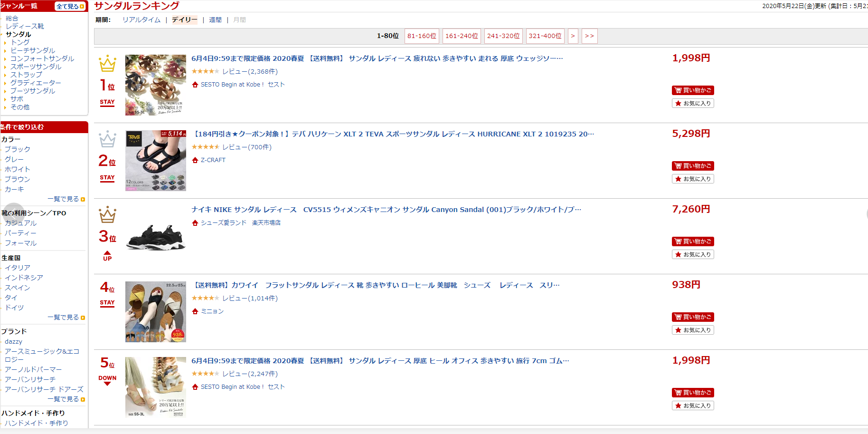This screenshot has height=434, width=868.
Task: Go to next page with > button
Action: pos(573,36)
